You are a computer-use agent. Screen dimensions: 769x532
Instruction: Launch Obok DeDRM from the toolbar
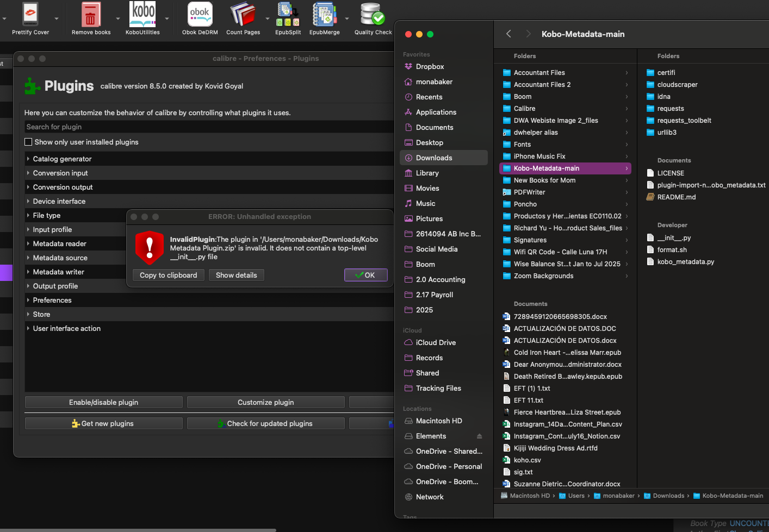pos(200,15)
